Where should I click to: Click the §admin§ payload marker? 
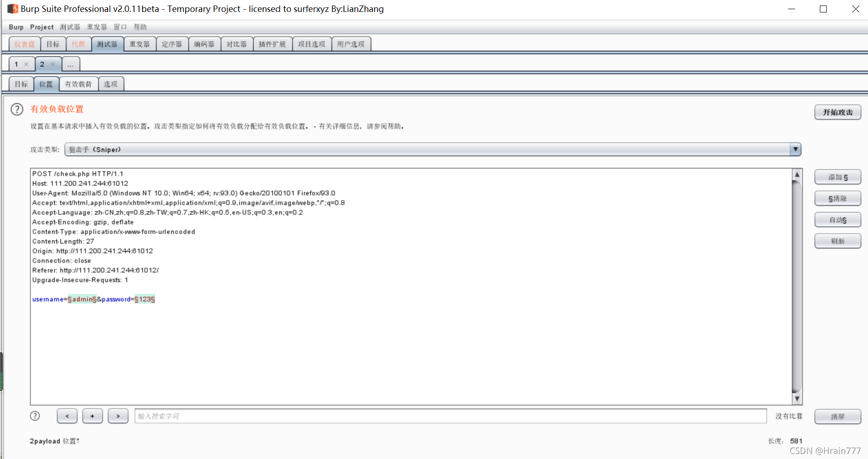click(82, 299)
